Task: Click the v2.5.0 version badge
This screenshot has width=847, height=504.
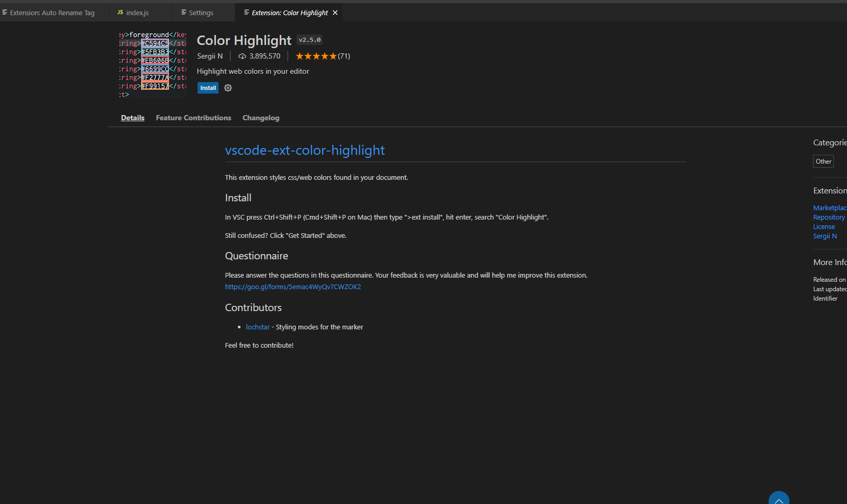Action: click(310, 40)
